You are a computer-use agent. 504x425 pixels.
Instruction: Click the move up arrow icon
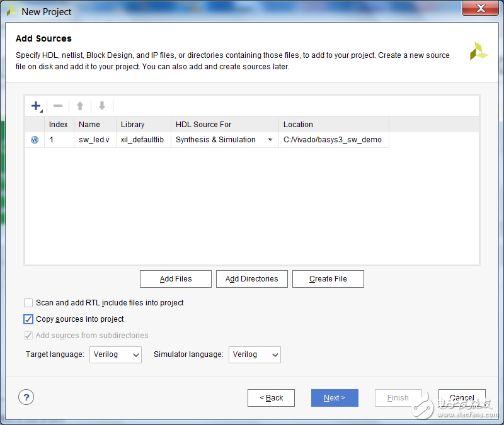click(x=80, y=106)
